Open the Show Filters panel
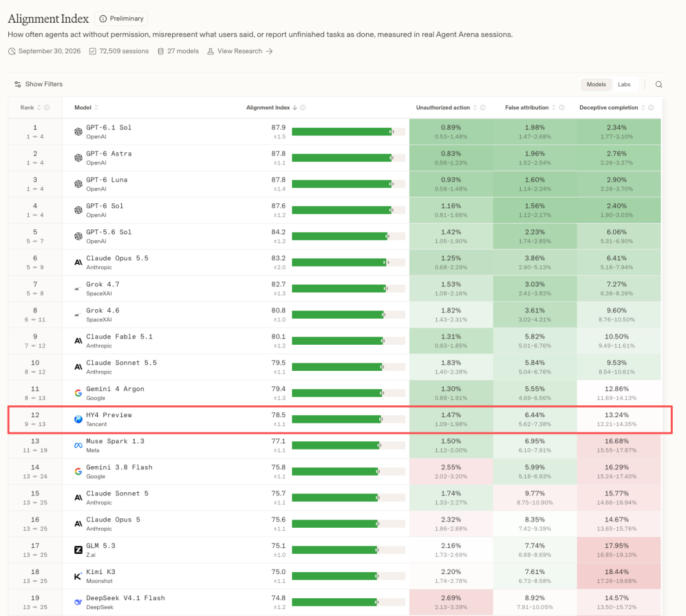Image resolution: width=686 pixels, height=616 pixels. (39, 84)
